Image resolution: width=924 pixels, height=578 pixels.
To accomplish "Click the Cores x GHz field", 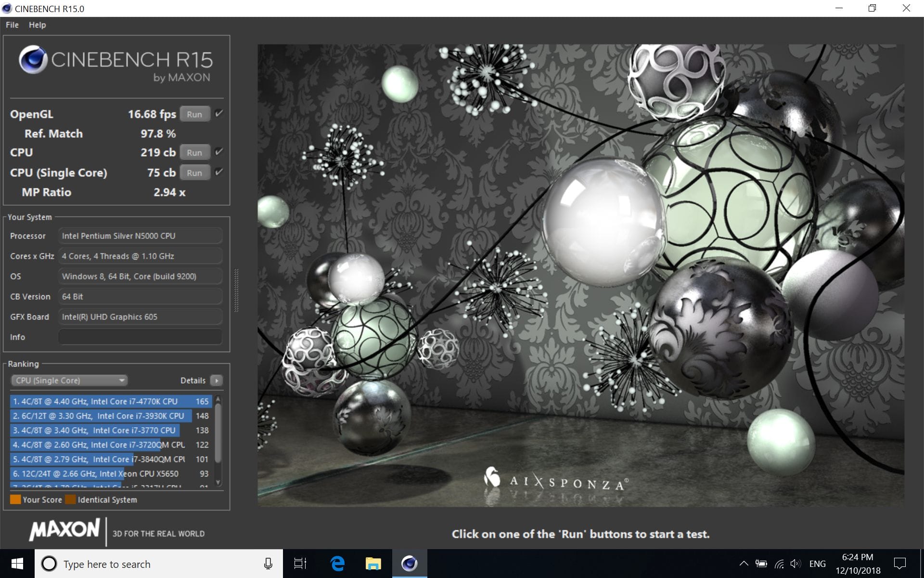I will 140,256.
